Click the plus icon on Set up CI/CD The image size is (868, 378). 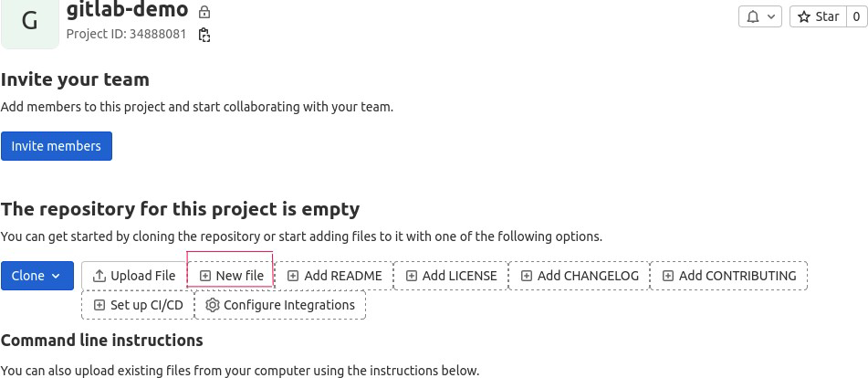pyautogui.click(x=99, y=305)
